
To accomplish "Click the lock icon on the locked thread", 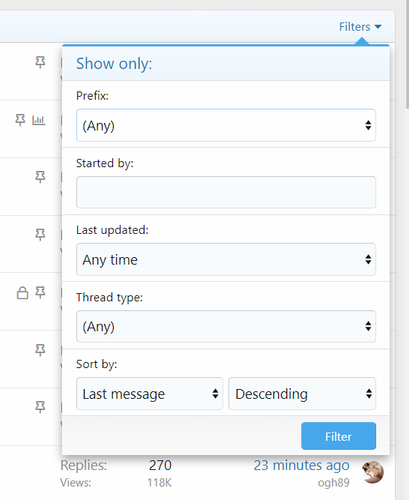I will click(x=22, y=293).
